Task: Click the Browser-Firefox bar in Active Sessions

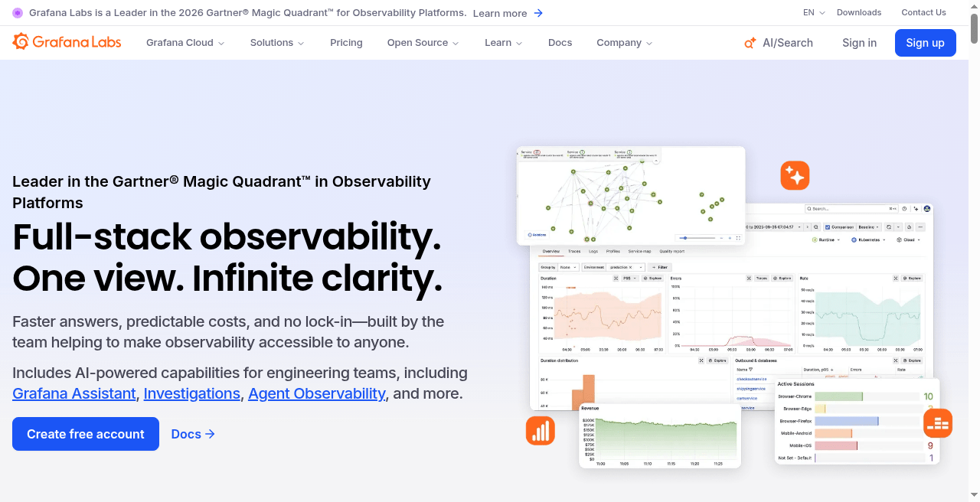Action: [x=847, y=421]
